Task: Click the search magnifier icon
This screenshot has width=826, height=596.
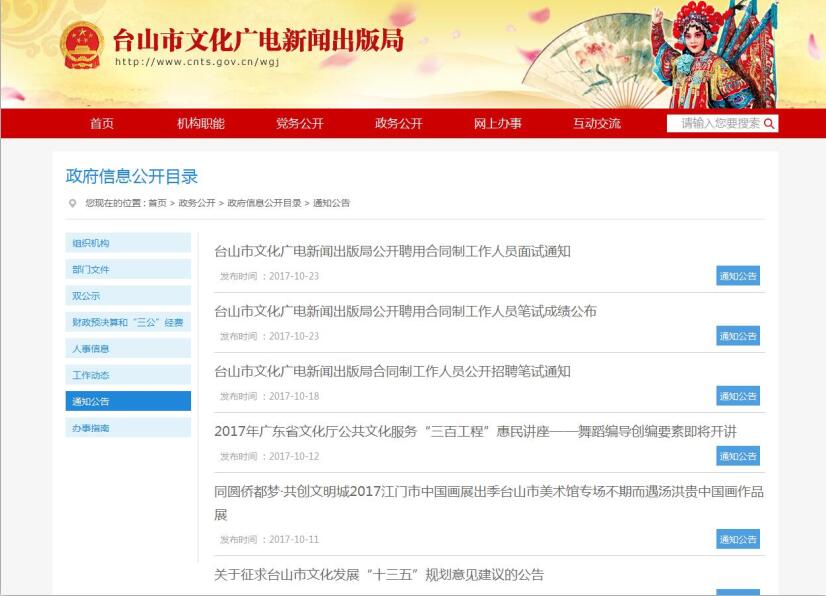Action: click(769, 124)
